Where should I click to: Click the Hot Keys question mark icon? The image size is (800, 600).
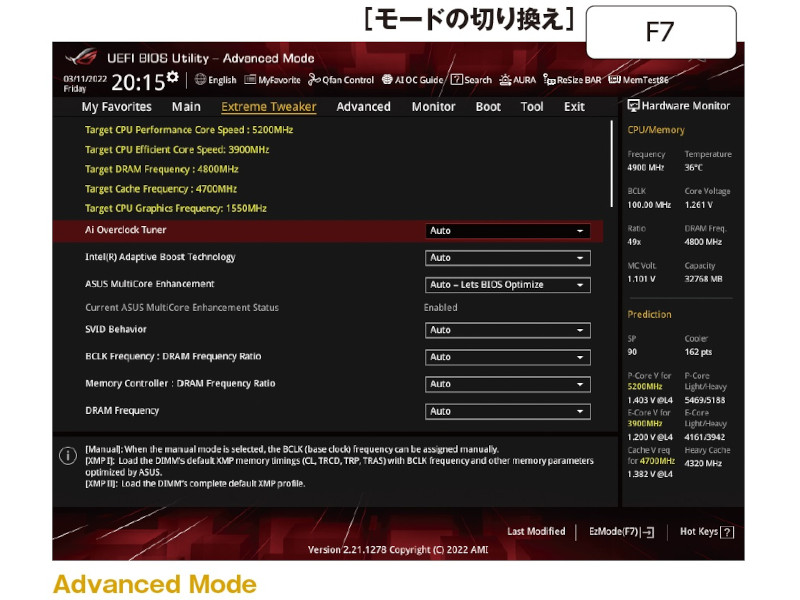coord(728,533)
